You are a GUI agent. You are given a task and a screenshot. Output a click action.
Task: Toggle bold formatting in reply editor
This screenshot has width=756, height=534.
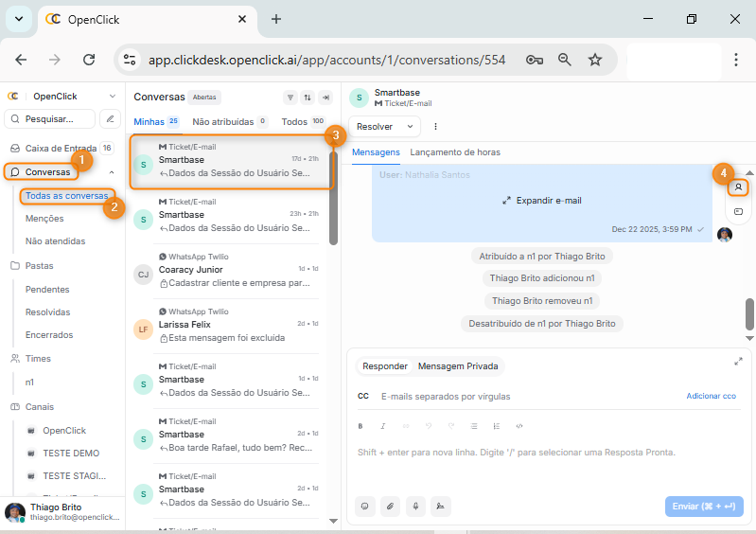[x=360, y=426]
